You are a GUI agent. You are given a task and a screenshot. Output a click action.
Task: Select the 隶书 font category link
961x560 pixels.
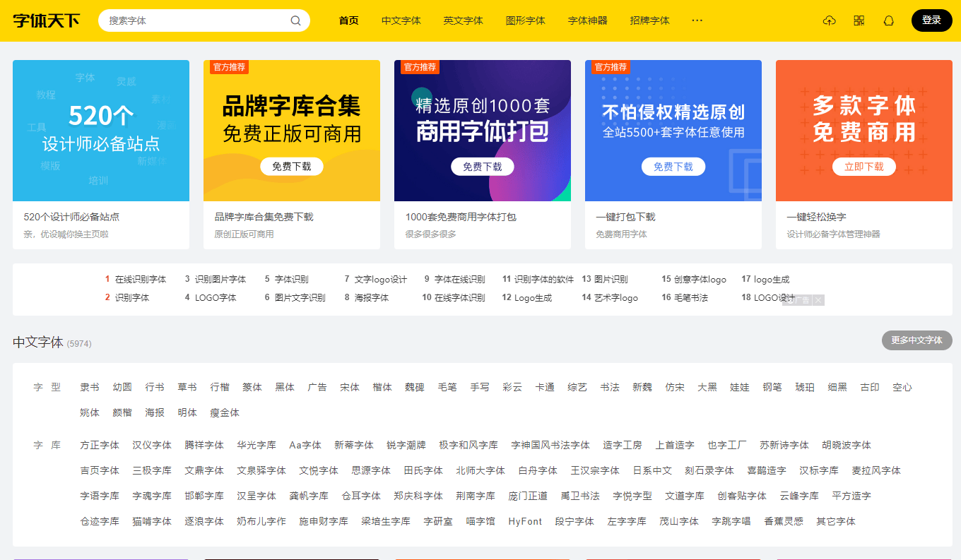pos(88,387)
